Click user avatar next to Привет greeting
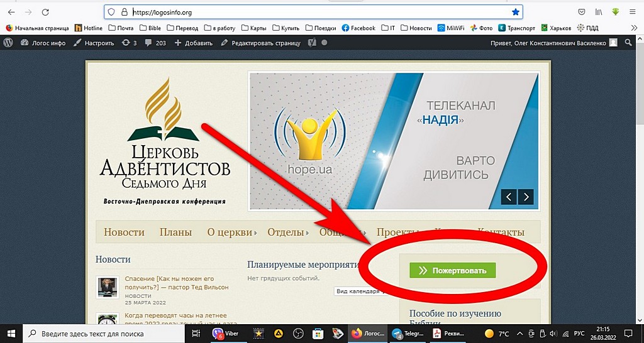Screen dimensions: 644x343 [613, 42]
